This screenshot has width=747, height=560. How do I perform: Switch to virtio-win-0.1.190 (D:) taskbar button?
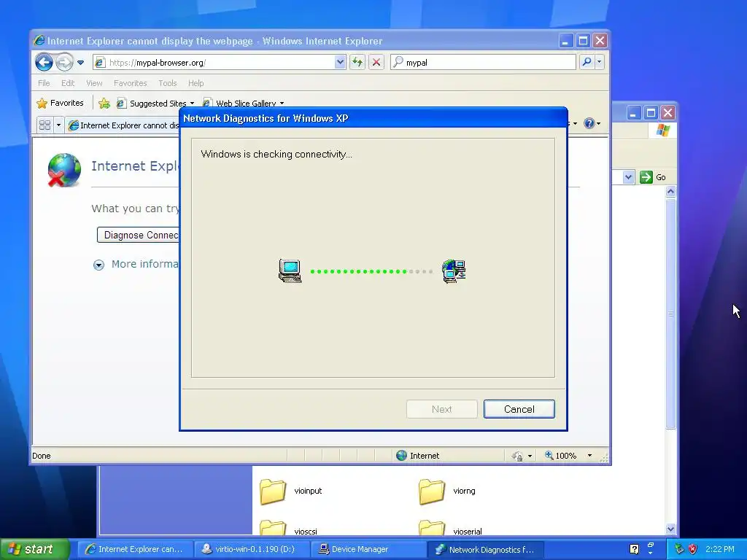coord(252,549)
